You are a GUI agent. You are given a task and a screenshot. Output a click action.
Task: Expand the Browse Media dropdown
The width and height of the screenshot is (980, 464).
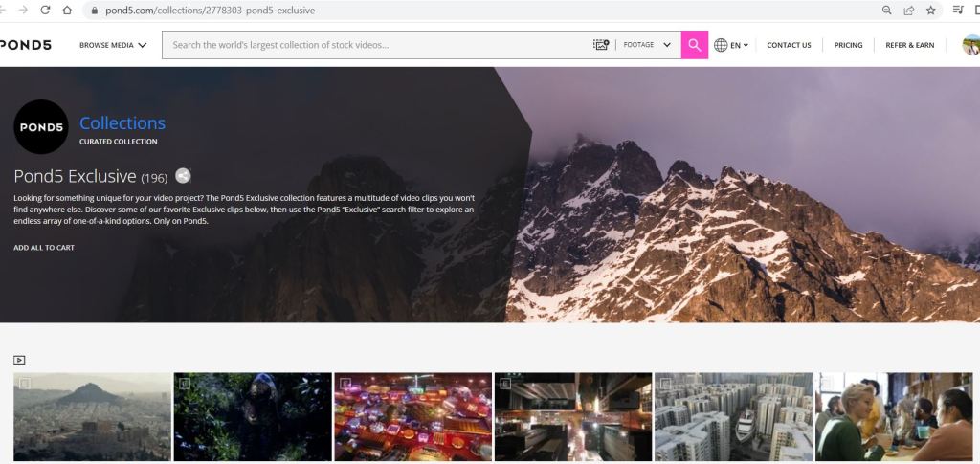click(x=113, y=45)
